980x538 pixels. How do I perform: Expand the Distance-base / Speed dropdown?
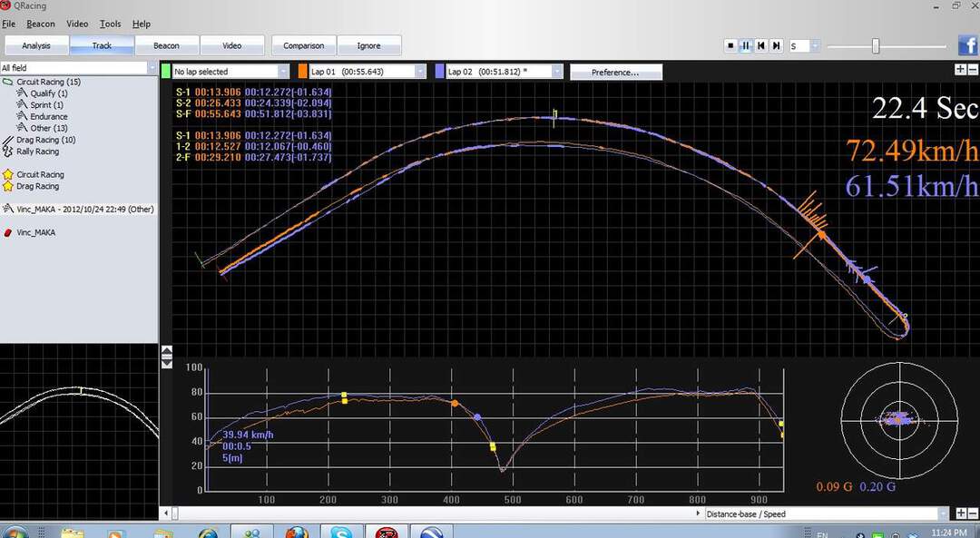(x=941, y=514)
